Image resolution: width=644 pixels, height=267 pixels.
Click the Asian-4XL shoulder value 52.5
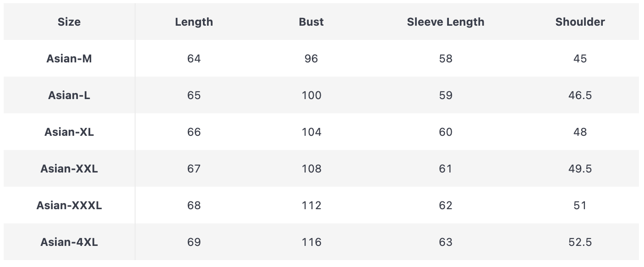[580, 242]
